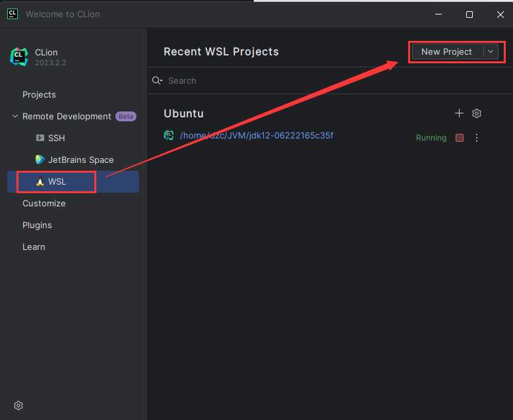Click the WSL penguin icon
This screenshot has height=420, width=513.
click(40, 181)
